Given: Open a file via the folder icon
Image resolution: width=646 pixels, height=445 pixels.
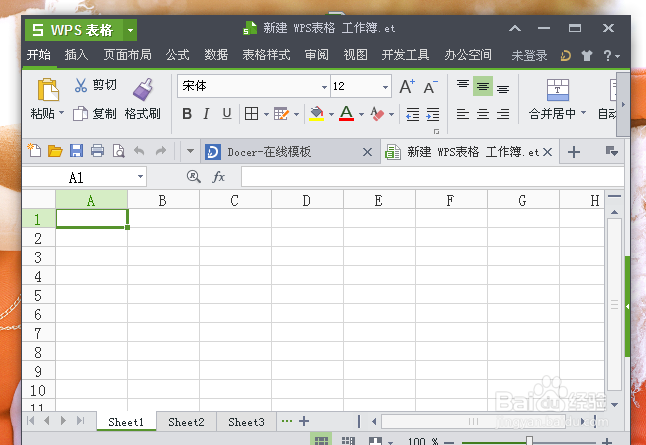Looking at the screenshot, I should (x=55, y=151).
